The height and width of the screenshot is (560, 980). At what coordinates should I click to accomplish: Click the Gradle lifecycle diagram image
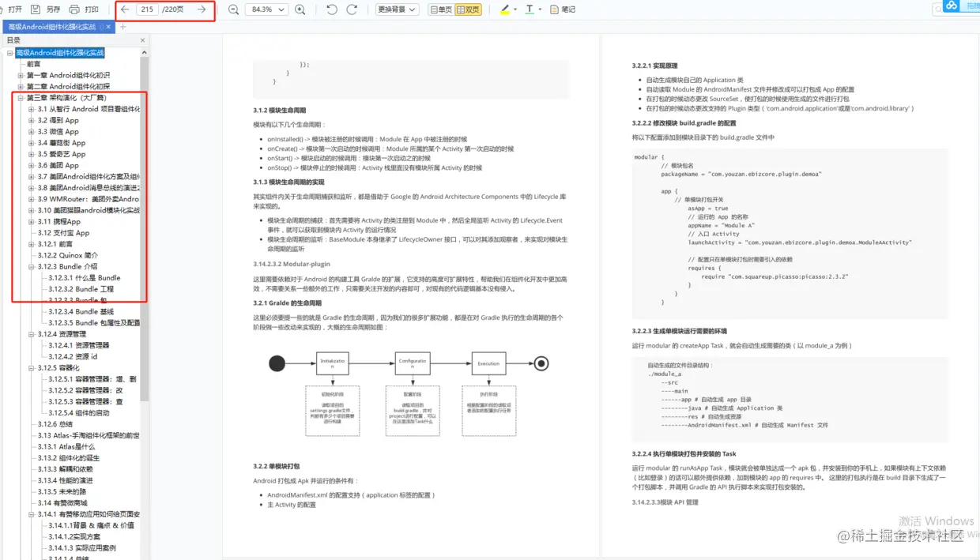409,393
